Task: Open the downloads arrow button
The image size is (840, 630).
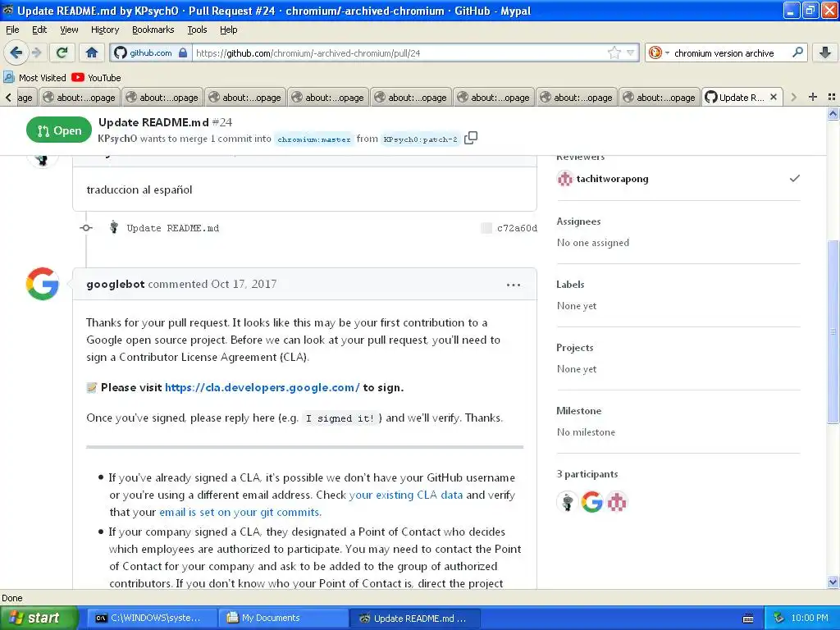Action: point(825,52)
